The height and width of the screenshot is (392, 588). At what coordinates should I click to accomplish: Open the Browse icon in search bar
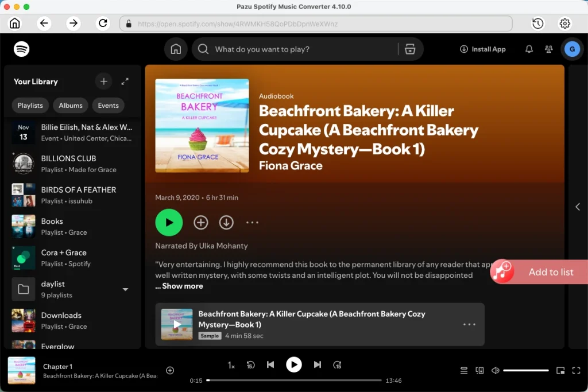[x=410, y=49]
